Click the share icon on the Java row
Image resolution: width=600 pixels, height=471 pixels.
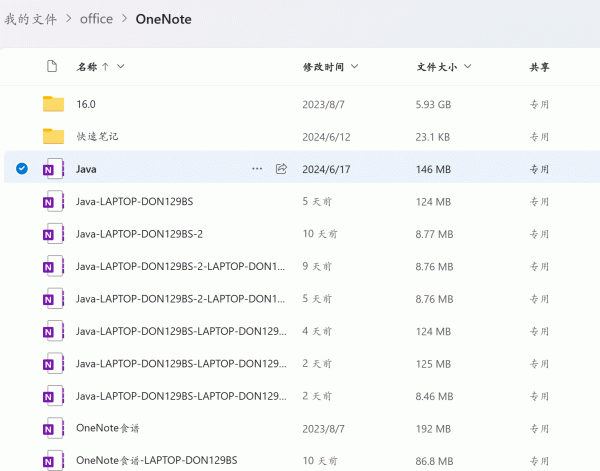281,169
